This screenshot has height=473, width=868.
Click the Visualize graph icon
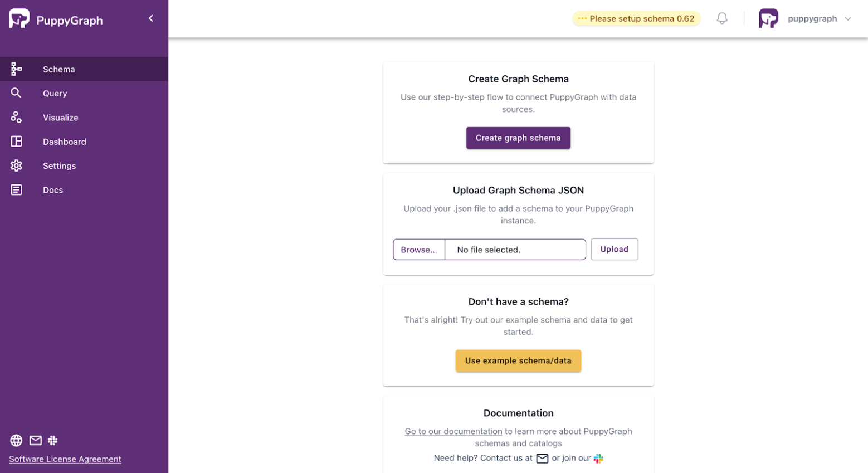(16, 117)
